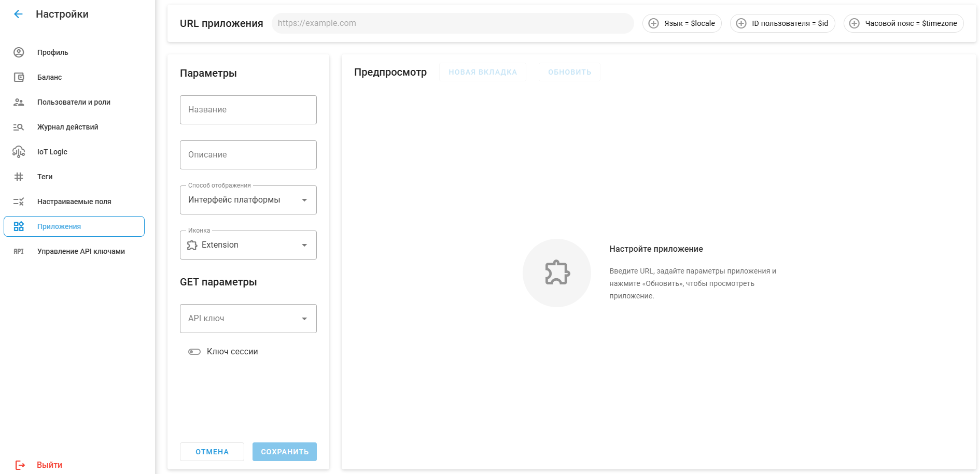
Task: Open Профиль via its person icon
Action: point(19,52)
